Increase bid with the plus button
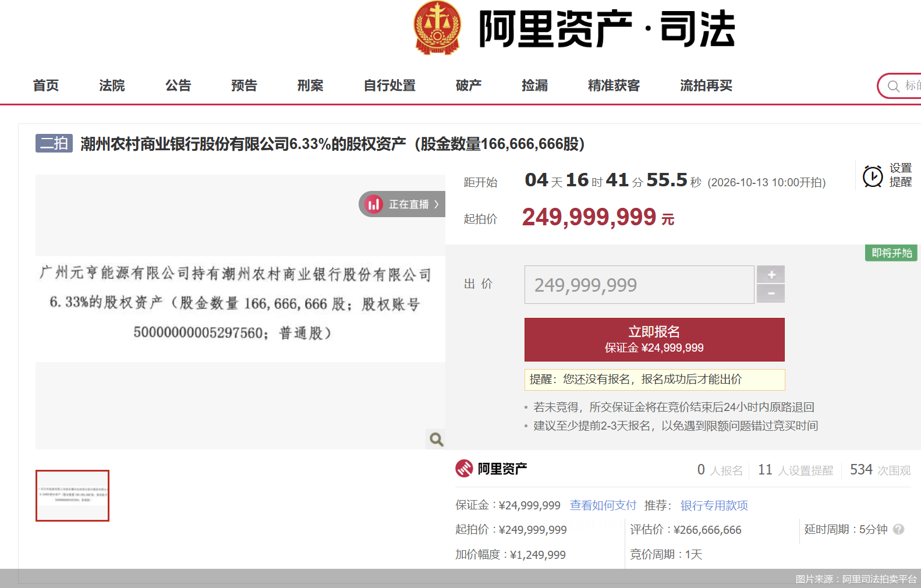 coord(771,274)
